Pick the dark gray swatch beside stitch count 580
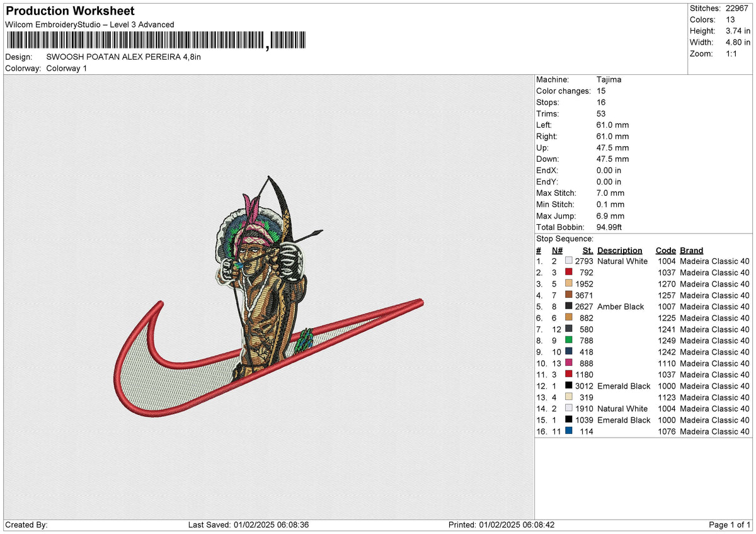The width and height of the screenshot is (756, 534). 569,329
